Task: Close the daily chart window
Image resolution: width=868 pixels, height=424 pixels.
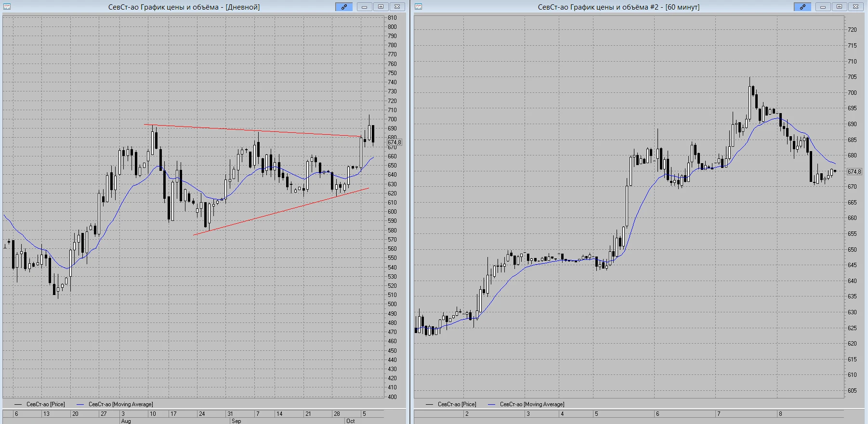Action: (396, 7)
